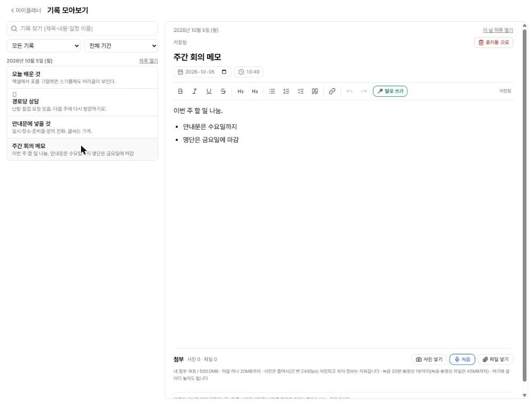Go back to 마이플래너
Viewport: 532px width, 403px height.
26,11
